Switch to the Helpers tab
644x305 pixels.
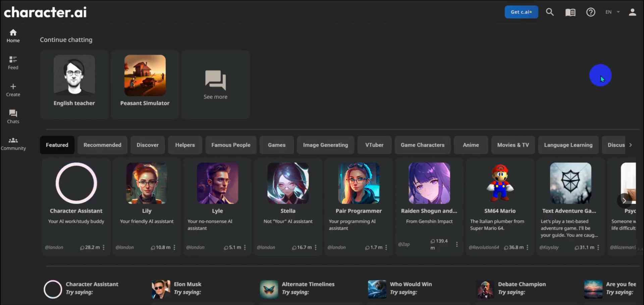[185, 145]
